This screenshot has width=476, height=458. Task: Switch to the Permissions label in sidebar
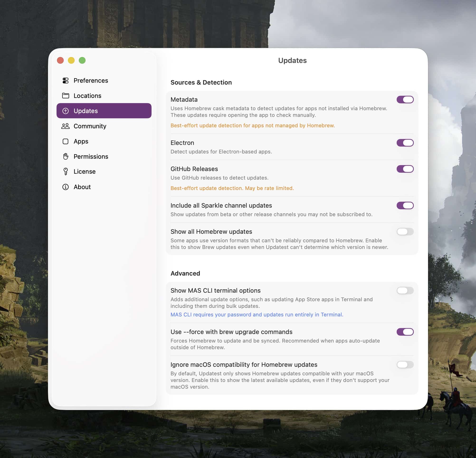coord(91,156)
